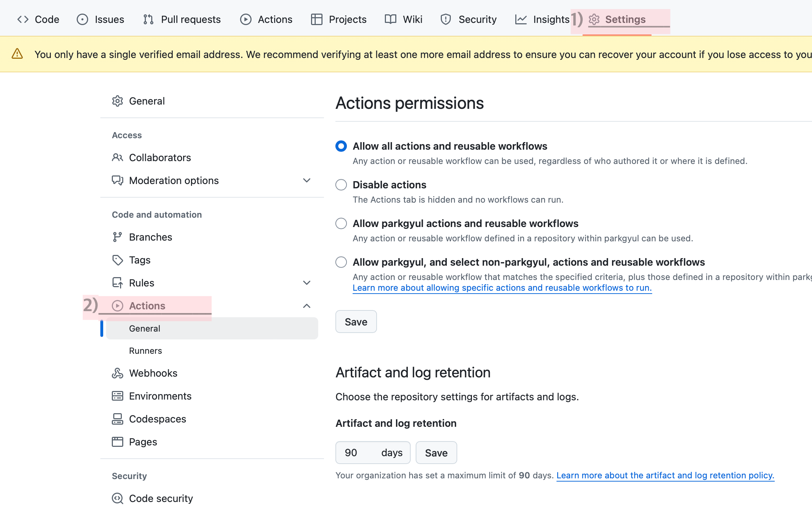The width and height of the screenshot is (812, 512).
Task: Click the Pages browser icon
Action: (117, 442)
